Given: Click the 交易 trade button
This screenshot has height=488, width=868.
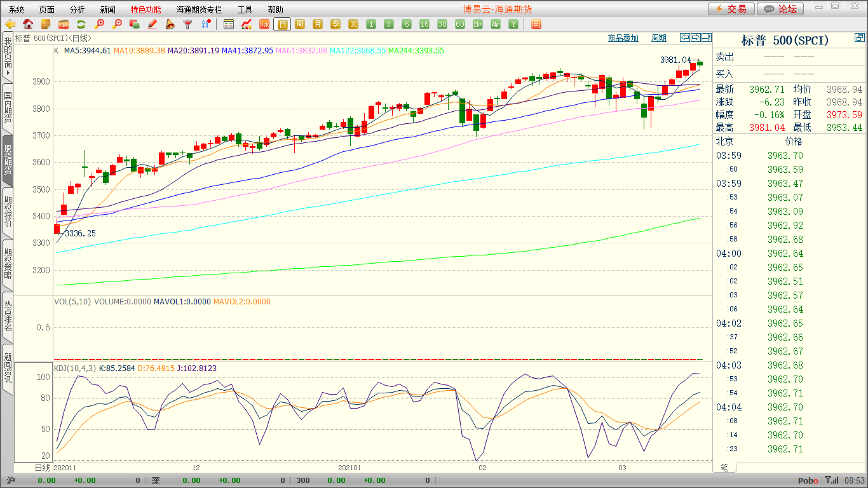Looking at the screenshot, I should click(x=731, y=9).
